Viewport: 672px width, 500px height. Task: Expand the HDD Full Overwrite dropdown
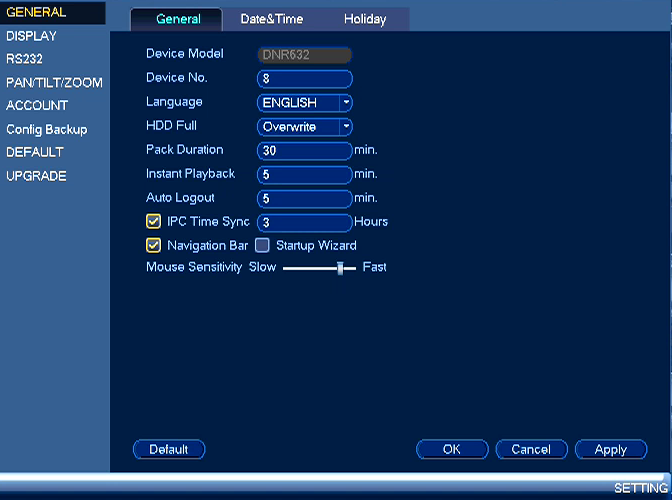305,127
